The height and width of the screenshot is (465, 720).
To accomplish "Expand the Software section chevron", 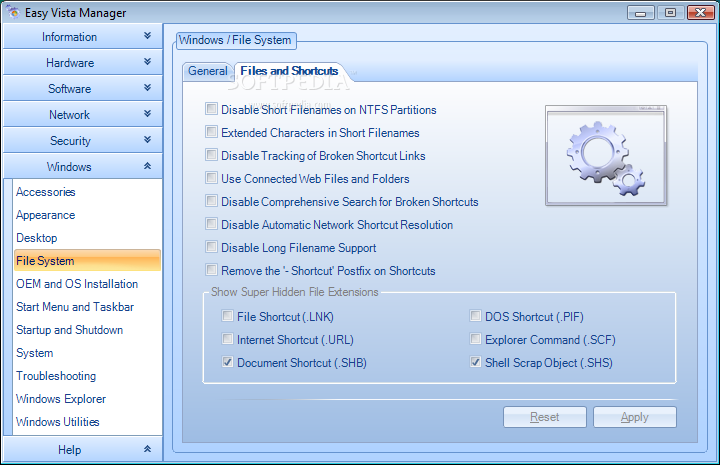I will coord(147,87).
